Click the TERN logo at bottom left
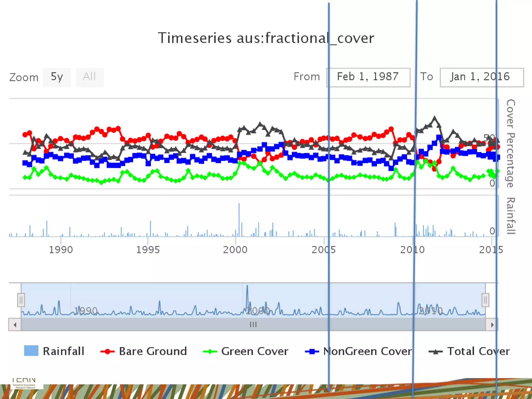Image resolution: width=532 pixels, height=399 pixels. tap(24, 383)
